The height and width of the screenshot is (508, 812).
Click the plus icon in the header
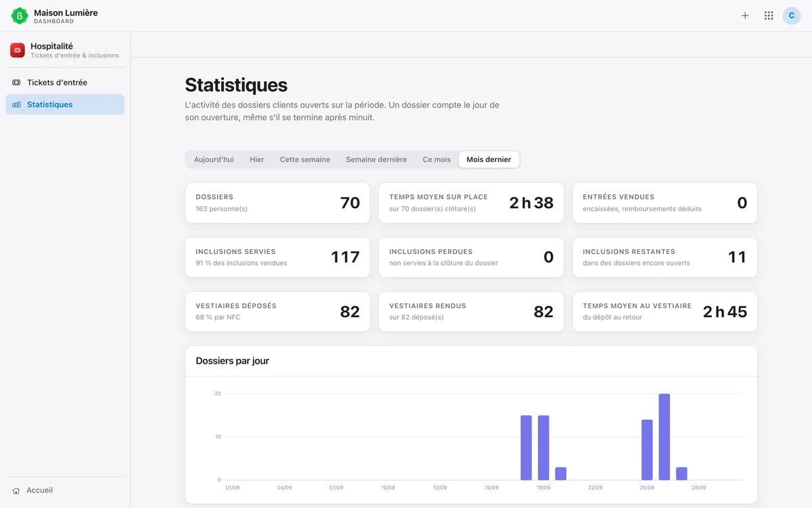(x=745, y=16)
